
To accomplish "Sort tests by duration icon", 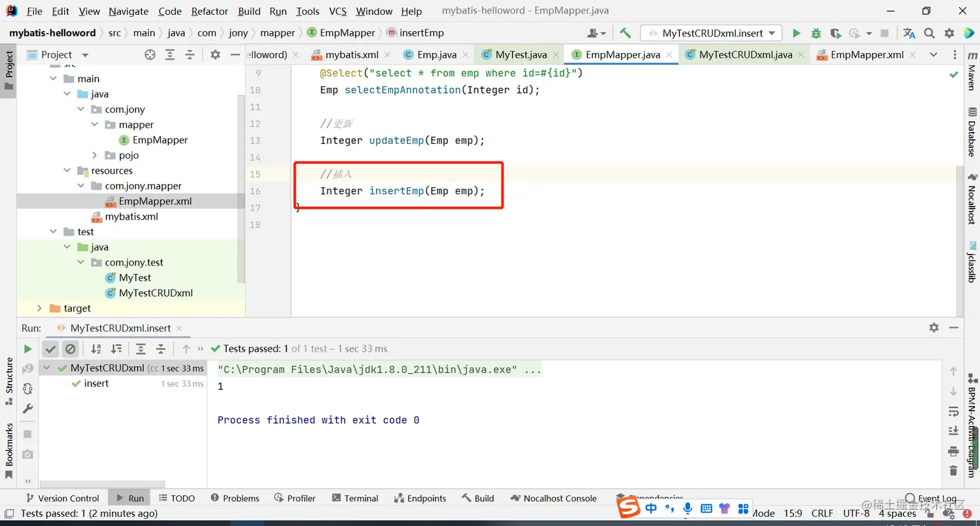I will tap(116, 349).
